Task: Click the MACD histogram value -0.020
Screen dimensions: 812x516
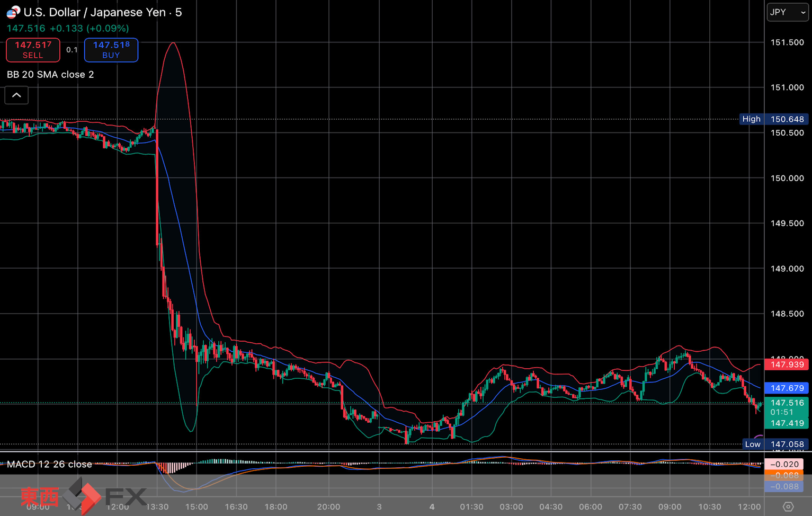Action: coord(784,464)
